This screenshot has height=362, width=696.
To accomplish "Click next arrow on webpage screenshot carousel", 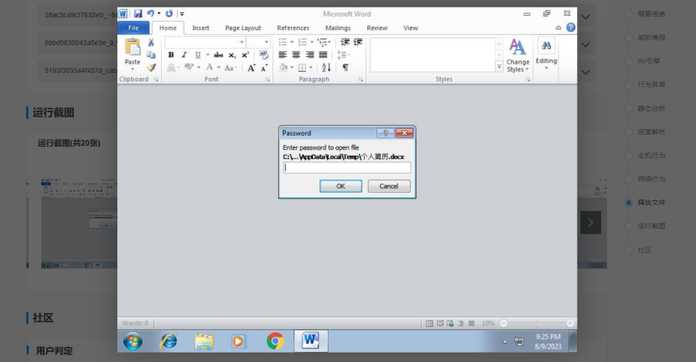I will click(590, 223).
